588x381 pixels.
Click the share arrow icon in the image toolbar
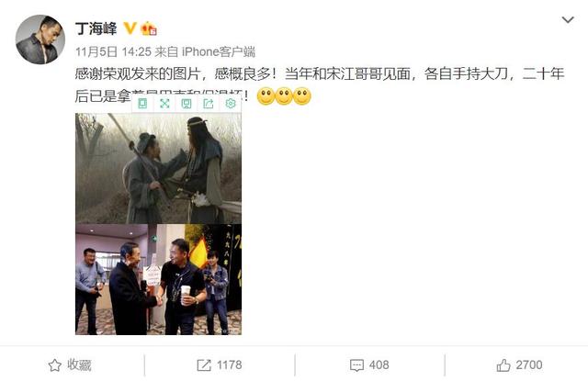(209, 104)
